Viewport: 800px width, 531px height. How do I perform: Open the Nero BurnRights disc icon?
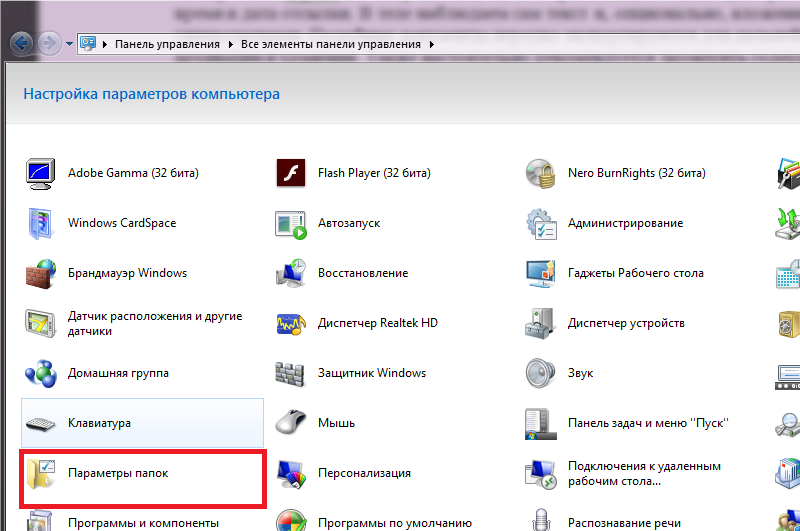pos(541,173)
